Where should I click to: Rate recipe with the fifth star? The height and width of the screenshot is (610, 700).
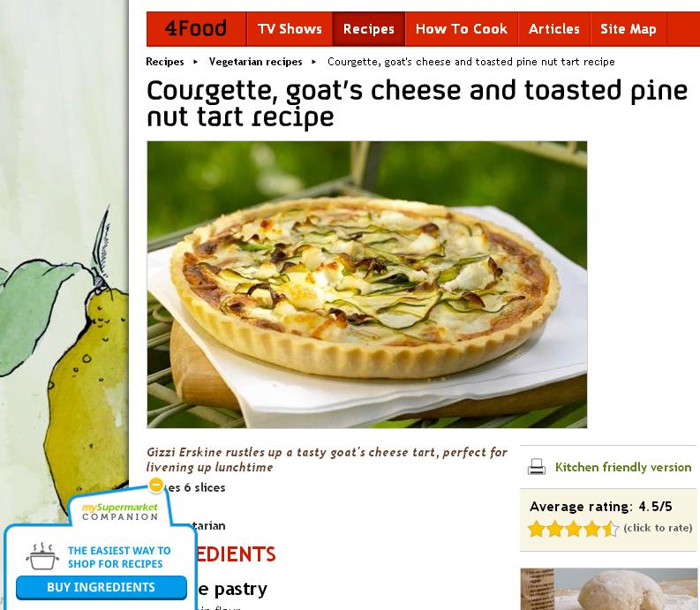[x=610, y=529]
